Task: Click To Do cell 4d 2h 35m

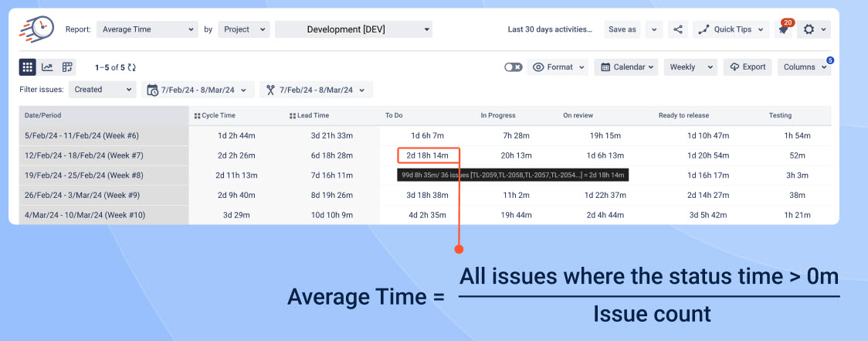Action: (427, 215)
